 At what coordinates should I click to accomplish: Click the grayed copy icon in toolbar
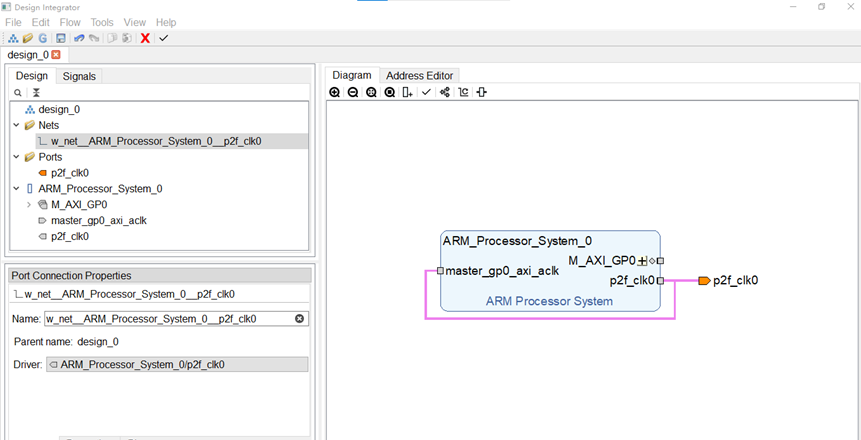click(x=112, y=38)
